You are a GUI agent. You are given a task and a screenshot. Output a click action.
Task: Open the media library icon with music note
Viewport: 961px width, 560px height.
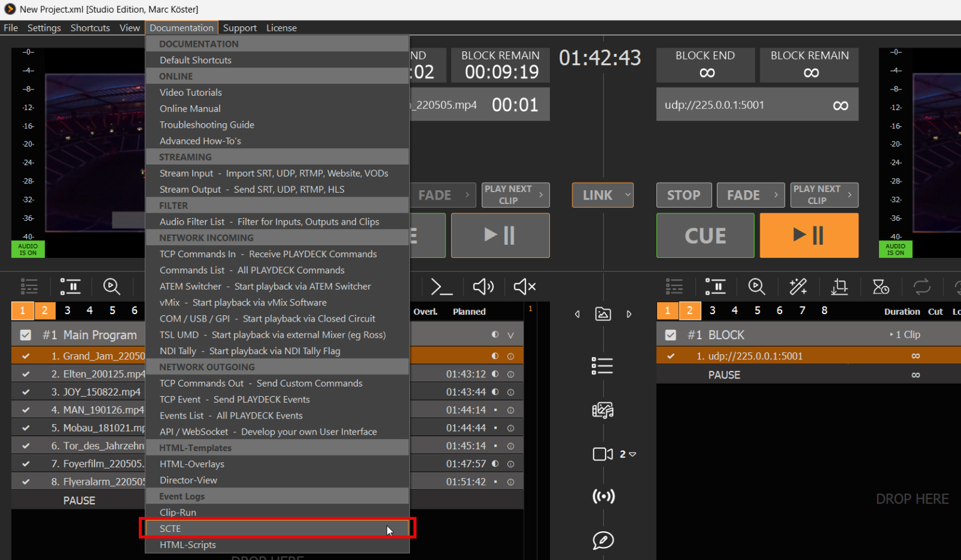(x=603, y=410)
